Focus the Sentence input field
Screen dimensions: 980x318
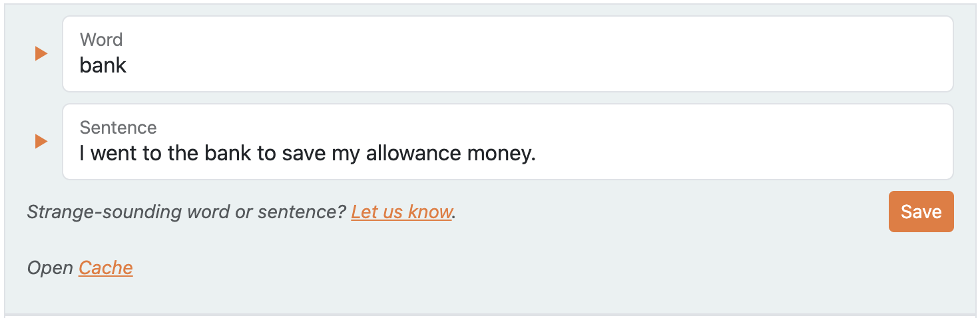coord(508,142)
